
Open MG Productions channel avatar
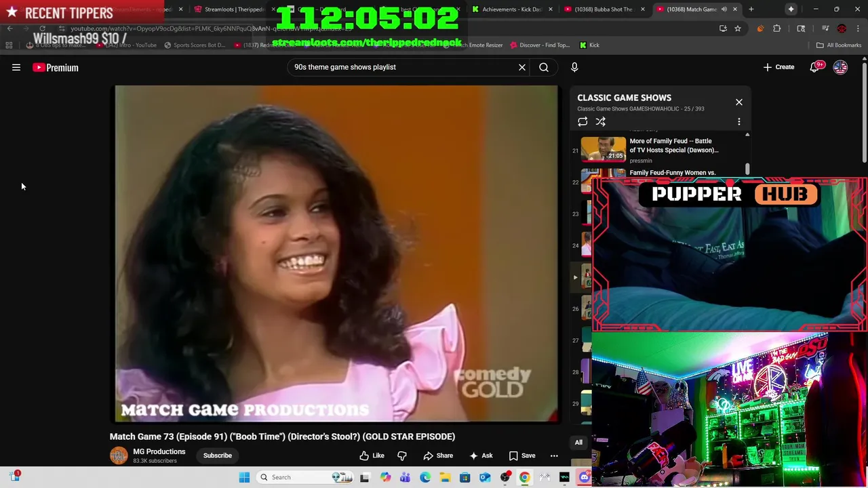[119, 455]
